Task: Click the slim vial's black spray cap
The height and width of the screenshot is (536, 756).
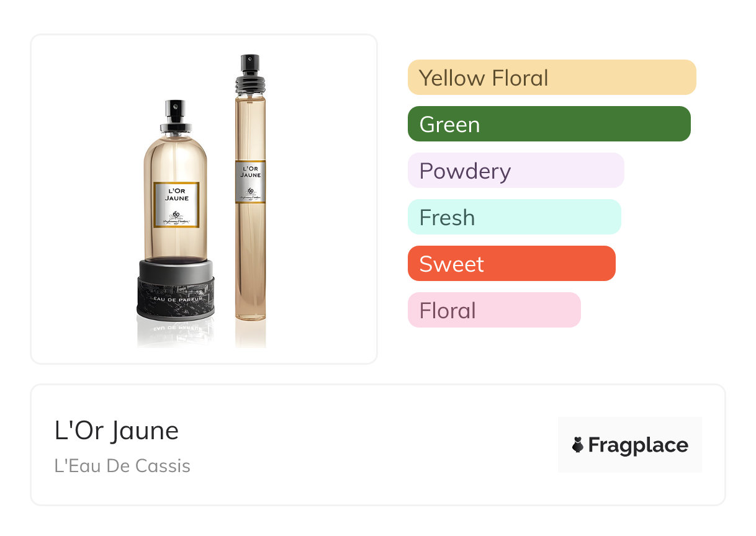Action: pyautogui.click(x=250, y=69)
